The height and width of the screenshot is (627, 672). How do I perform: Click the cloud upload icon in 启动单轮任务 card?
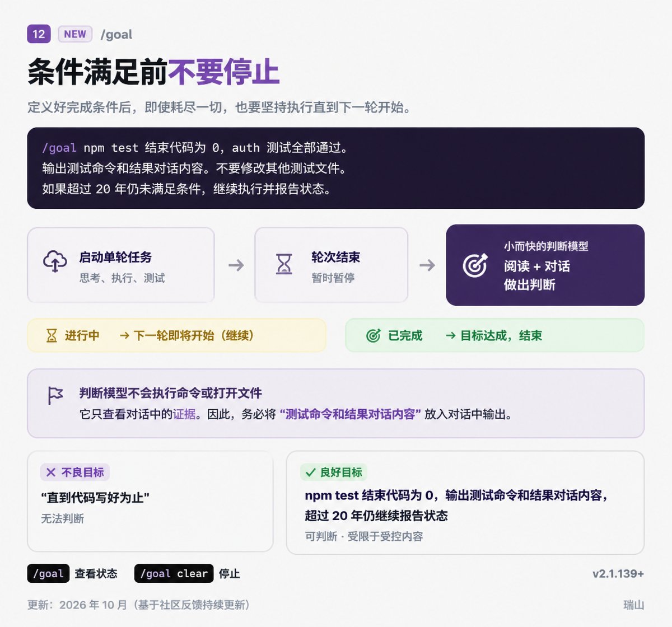pyautogui.click(x=55, y=261)
